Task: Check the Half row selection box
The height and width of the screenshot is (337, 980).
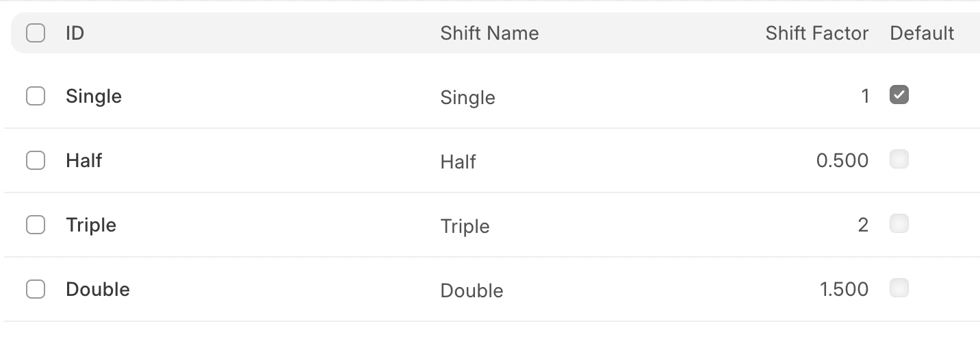Action: click(36, 160)
